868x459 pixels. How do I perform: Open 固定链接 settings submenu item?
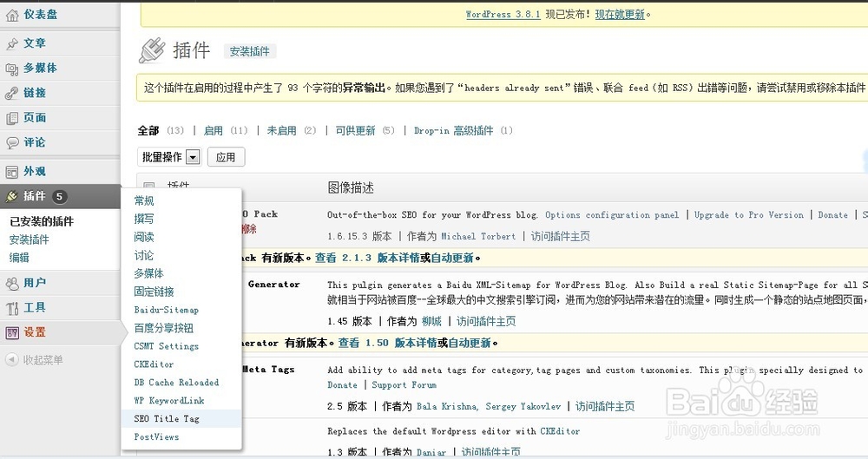pyautogui.click(x=154, y=292)
